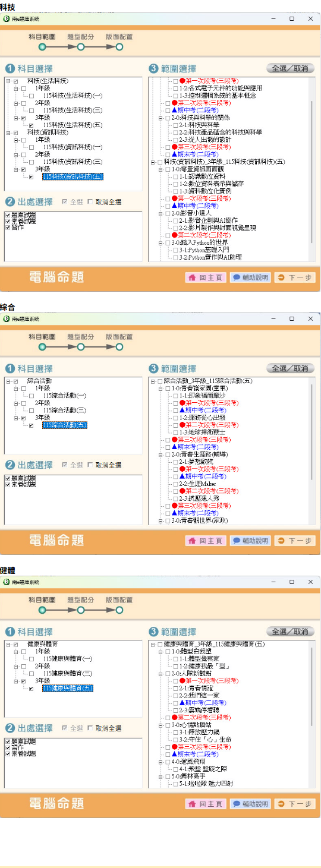Click the app logo in 科技 window title bar
Viewport: 321px width, 868px height.
point(7,19)
